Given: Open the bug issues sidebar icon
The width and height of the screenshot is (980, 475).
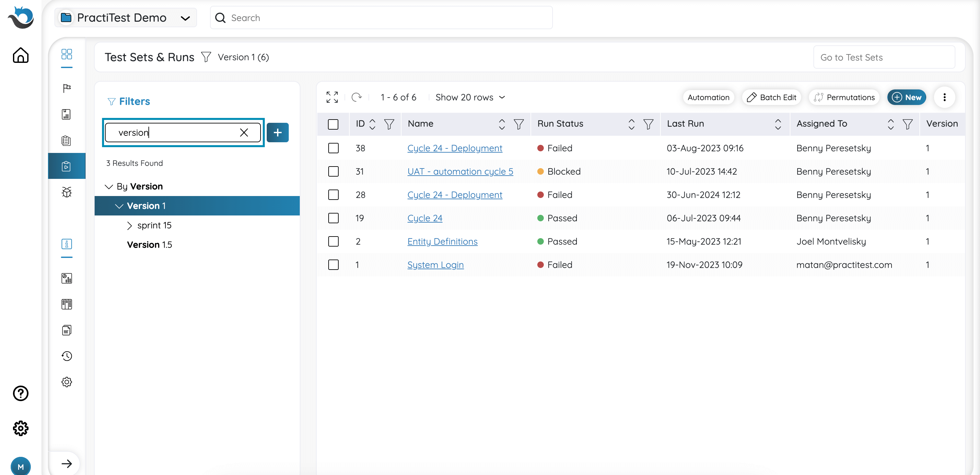Looking at the screenshot, I should [66, 192].
